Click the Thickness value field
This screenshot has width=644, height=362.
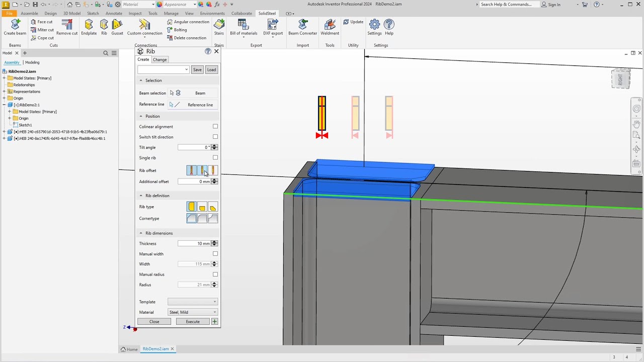(x=194, y=243)
